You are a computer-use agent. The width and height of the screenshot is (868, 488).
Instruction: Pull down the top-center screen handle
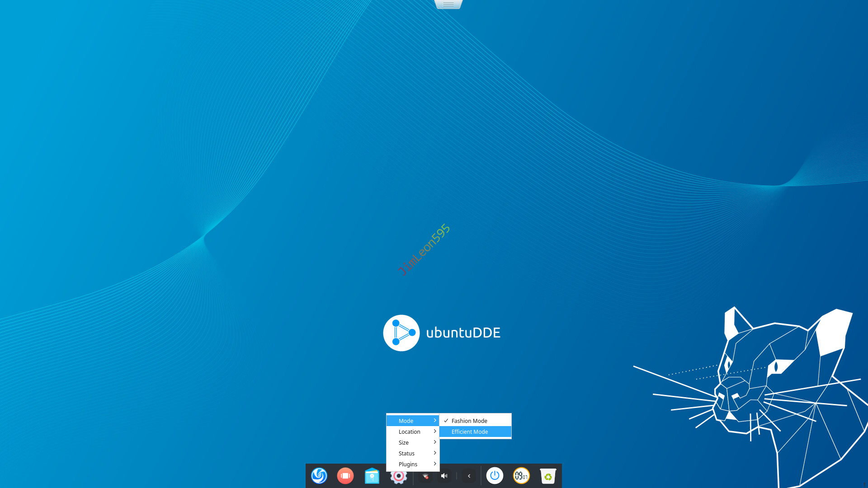pos(448,5)
